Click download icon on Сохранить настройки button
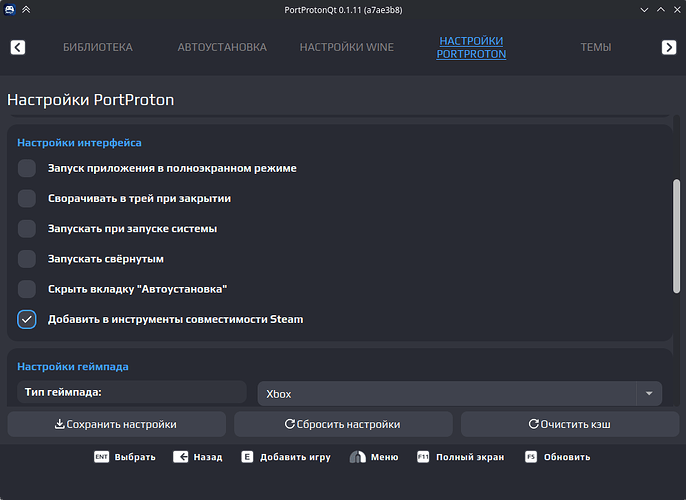 60,424
